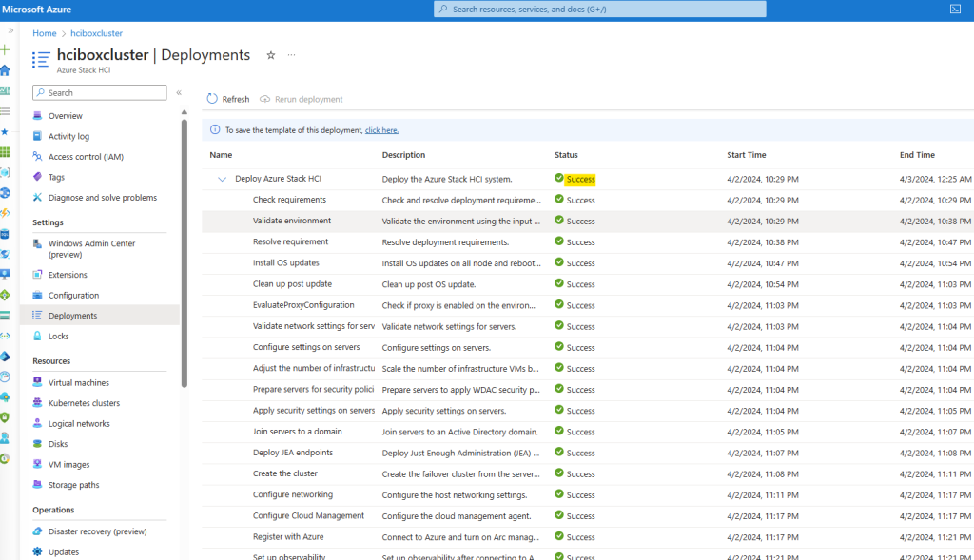Click the resource menu Search box
The width and height of the screenshot is (974, 560).
(99, 92)
